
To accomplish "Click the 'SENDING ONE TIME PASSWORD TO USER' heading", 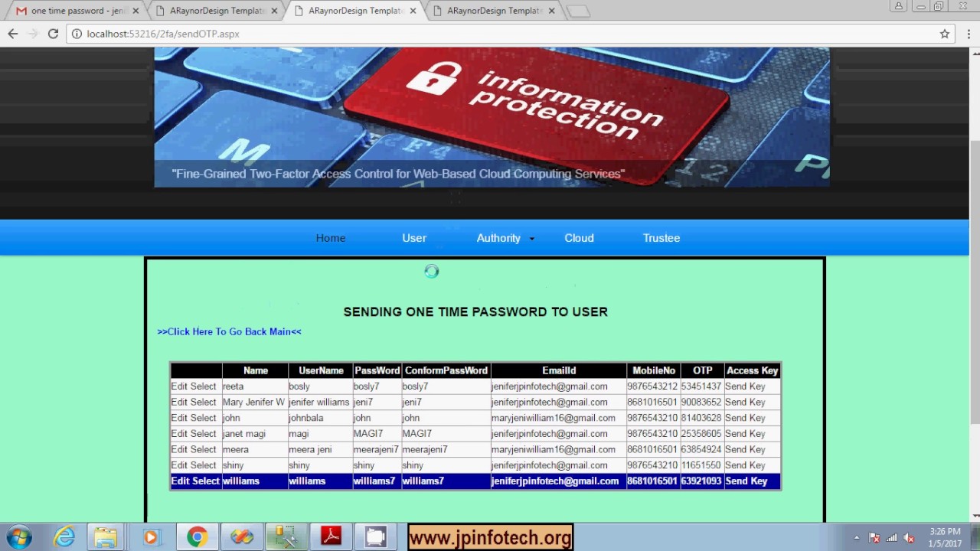I will pyautogui.click(x=475, y=311).
